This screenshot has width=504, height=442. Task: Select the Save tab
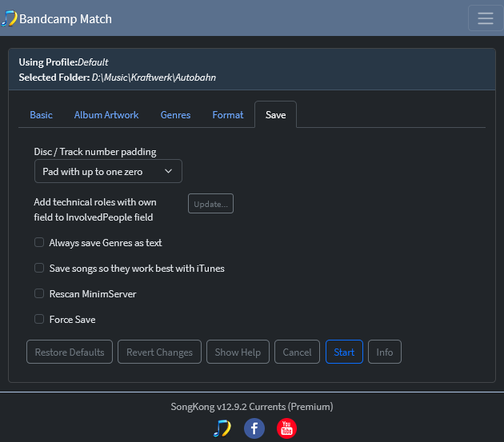point(275,114)
